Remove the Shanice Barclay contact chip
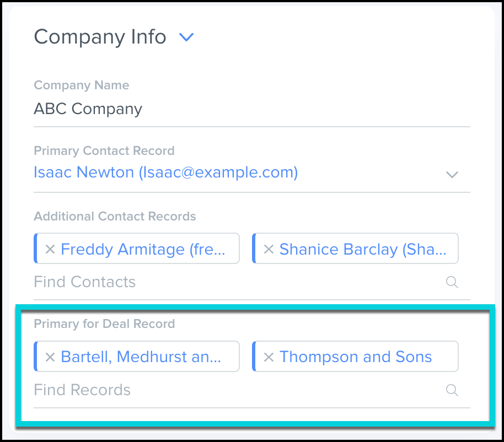504x442 pixels. click(x=269, y=250)
